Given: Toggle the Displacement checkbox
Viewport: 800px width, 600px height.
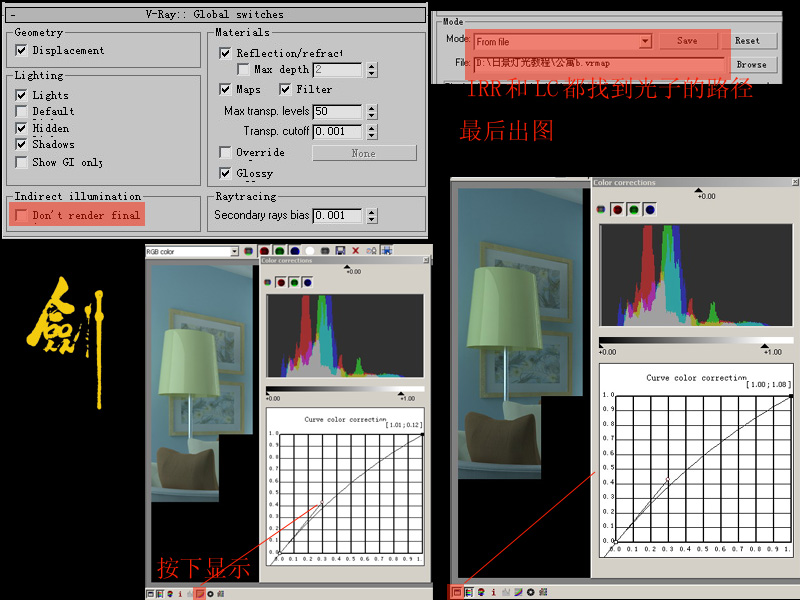Looking at the screenshot, I should pyautogui.click(x=22, y=50).
